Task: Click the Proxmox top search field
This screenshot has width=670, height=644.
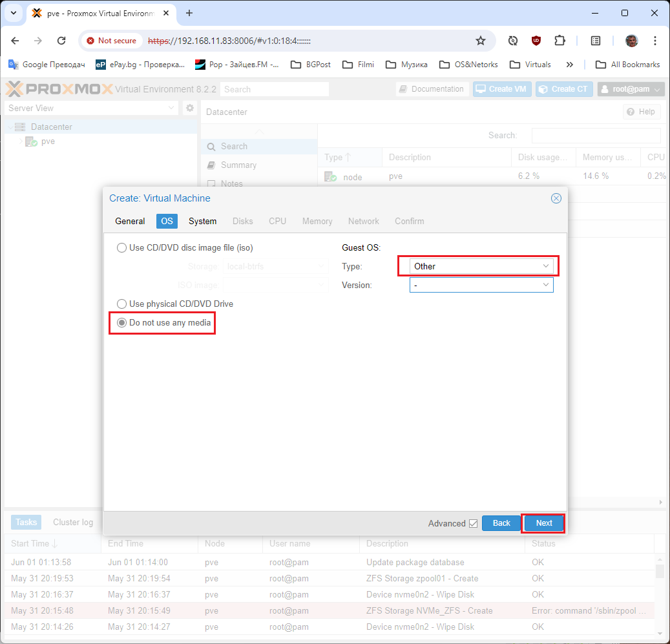Action: tap(275, 89)
